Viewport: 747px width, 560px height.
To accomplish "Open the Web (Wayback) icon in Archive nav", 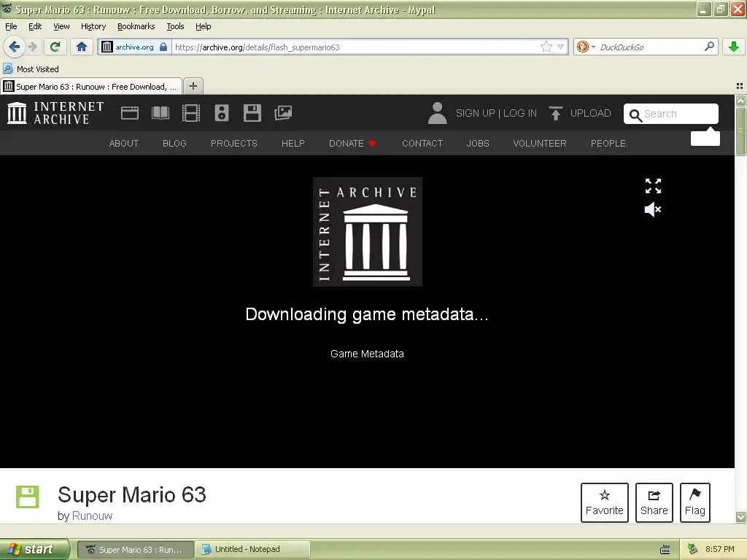I will coord(130,113).
